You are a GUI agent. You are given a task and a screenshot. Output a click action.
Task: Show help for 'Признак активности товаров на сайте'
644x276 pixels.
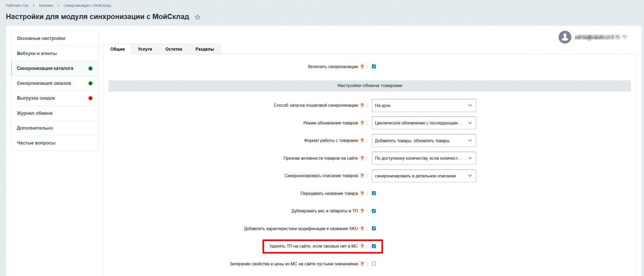pos(362,159)
